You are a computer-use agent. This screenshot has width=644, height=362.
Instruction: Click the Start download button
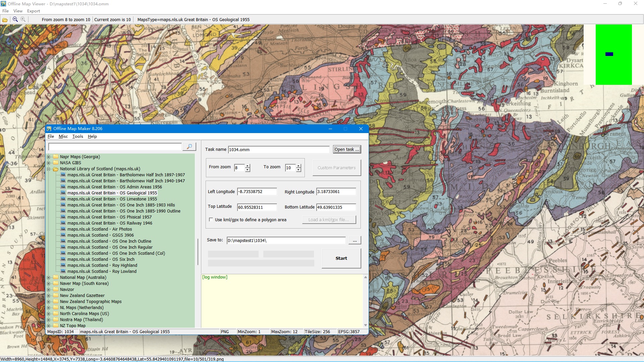coord(341,258)
